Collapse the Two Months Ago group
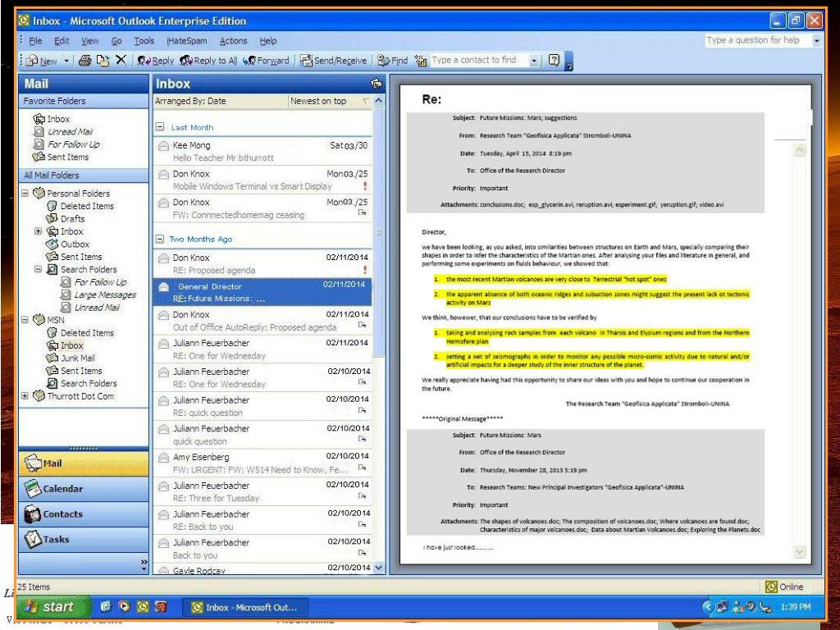 click(x=160, y=239)
